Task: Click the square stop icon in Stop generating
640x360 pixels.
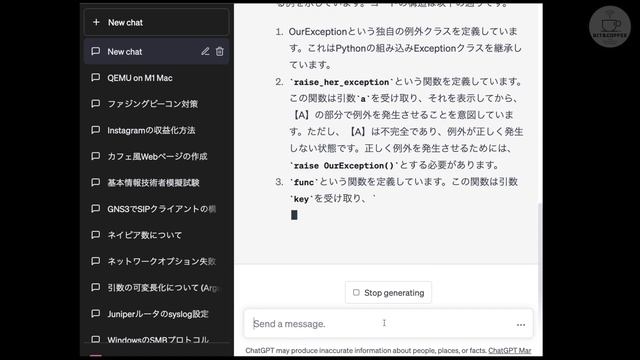Action: (x=356, y=293)
